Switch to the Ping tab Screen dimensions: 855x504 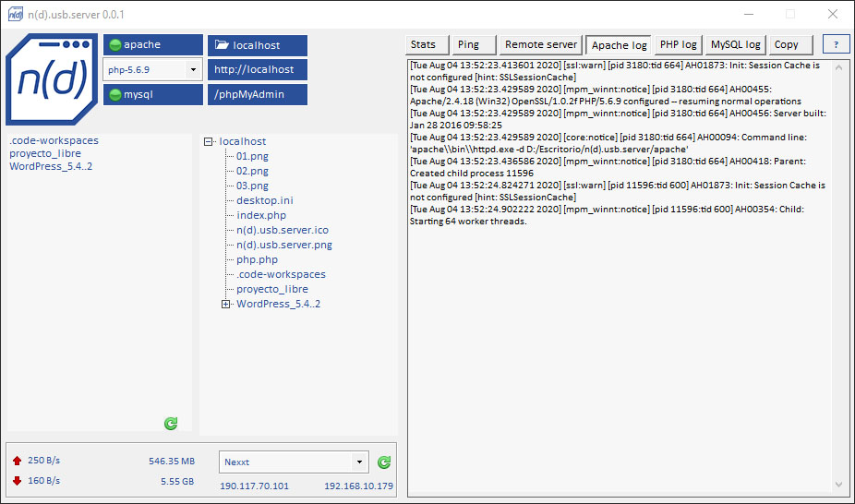click(474, 44)
